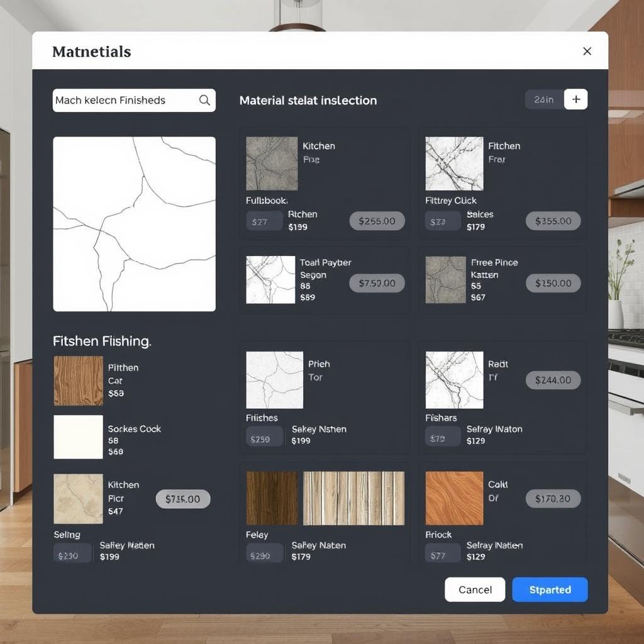Click the $27 field in Fullbook card
This screenshot has height=644, width=644.
click(265, 221)
